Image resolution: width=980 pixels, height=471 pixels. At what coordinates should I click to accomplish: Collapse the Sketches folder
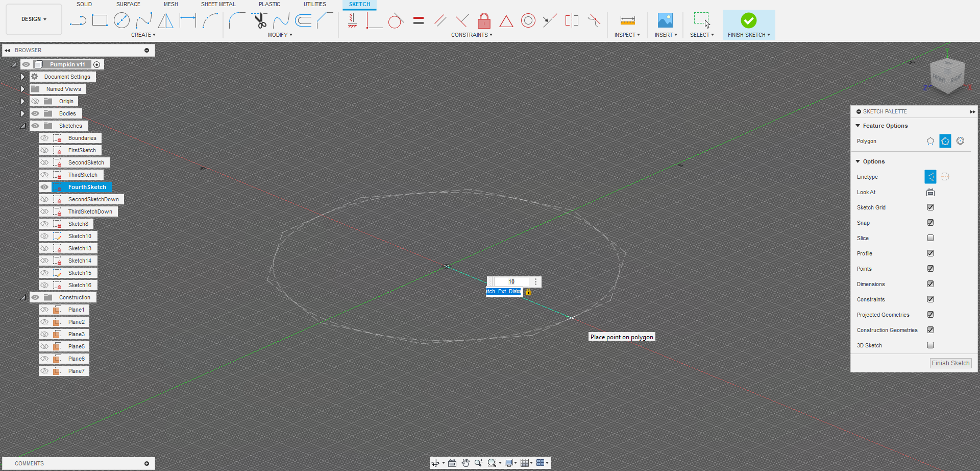pos(22,126)
